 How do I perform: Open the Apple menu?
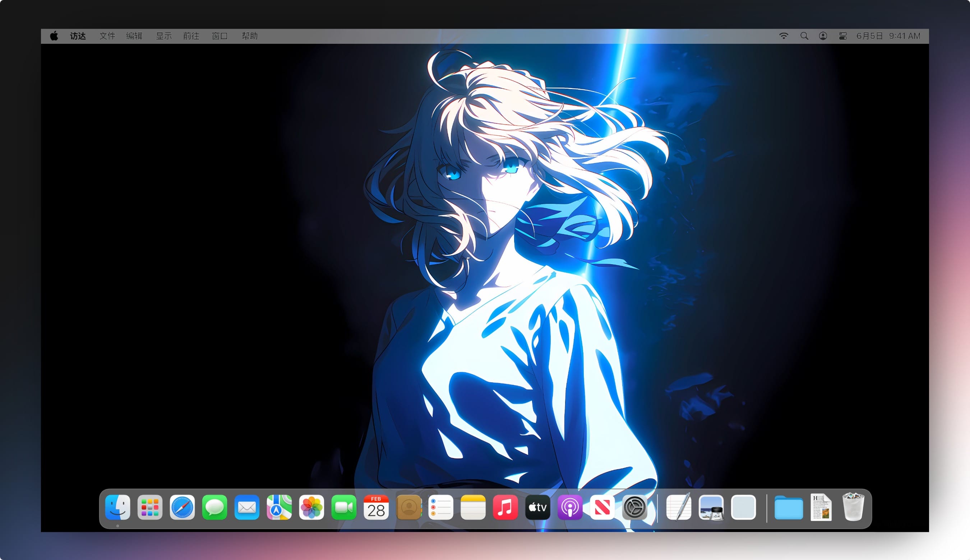[54, 36]
